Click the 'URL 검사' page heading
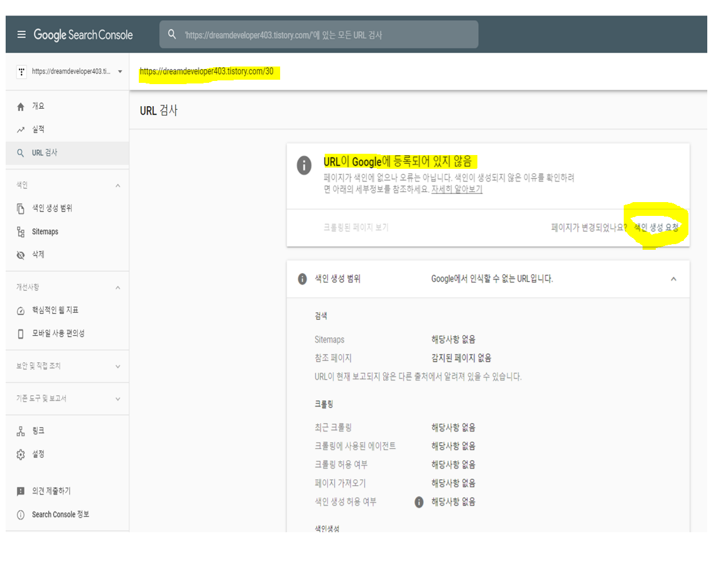 (159, 110)
